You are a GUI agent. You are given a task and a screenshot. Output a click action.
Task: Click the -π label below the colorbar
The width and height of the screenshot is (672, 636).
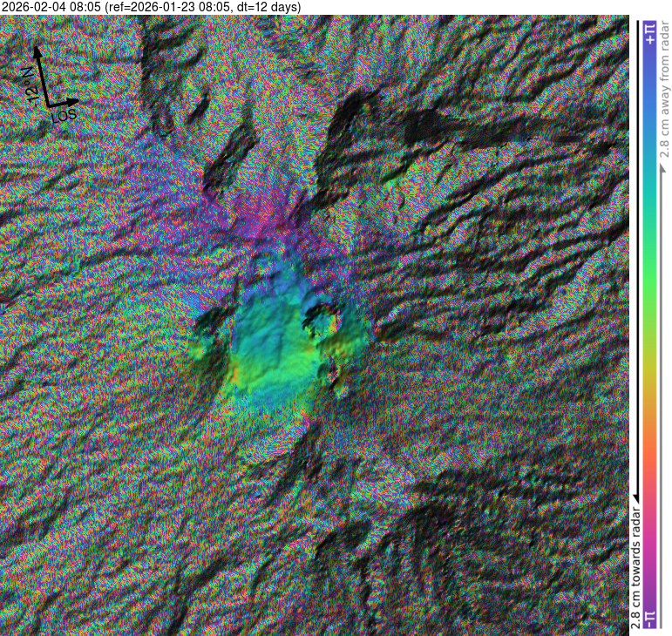pos(649,619)
